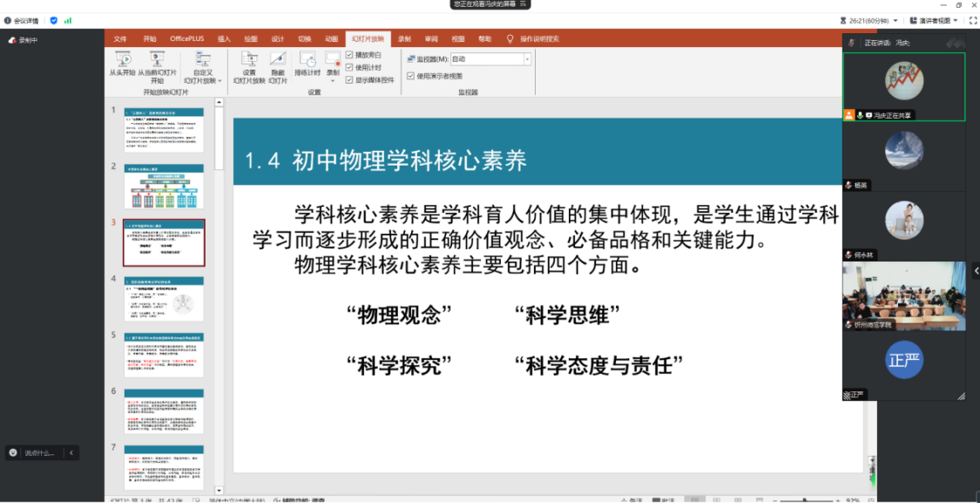
Task: Click the 从头开始 slideshow icon
Action: pyautogui.click(x=123, y=59)
